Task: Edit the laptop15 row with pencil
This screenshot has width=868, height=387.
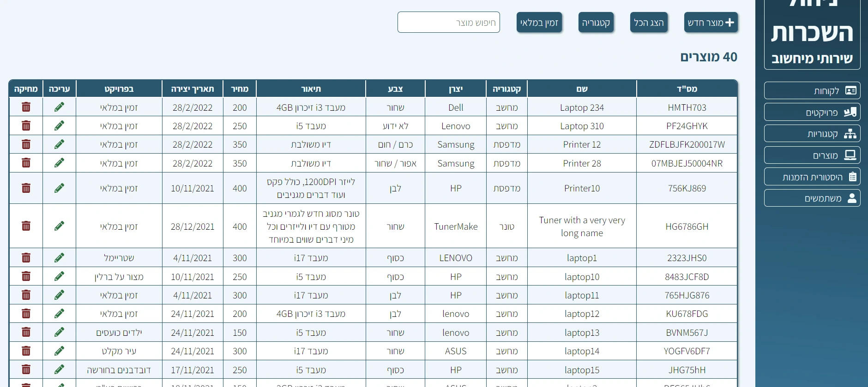Action: pos(59,369)
